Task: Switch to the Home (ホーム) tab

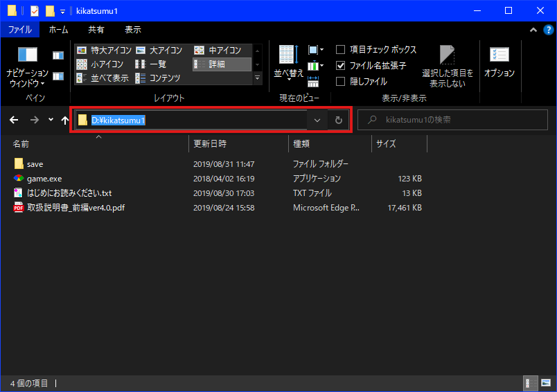Action: click(x=59, y=30)
